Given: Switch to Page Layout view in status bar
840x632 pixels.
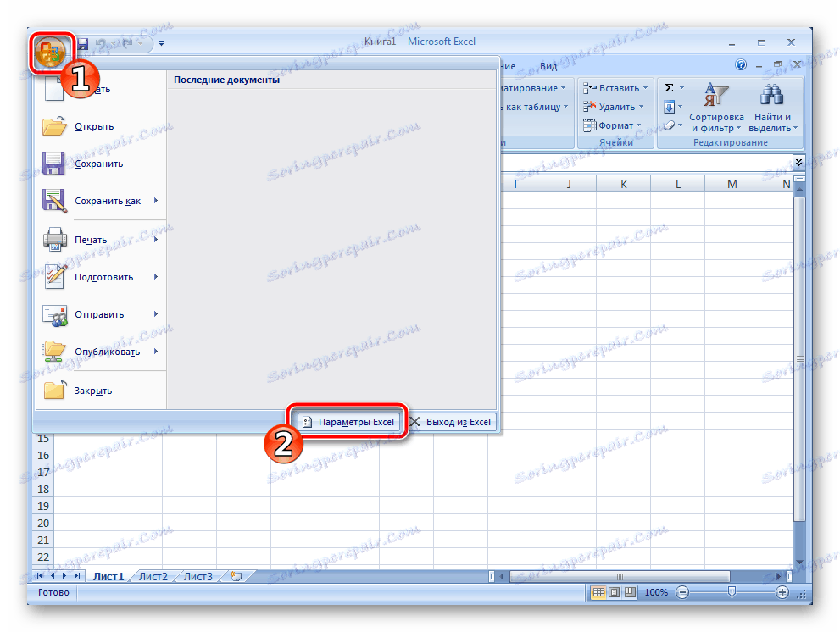Looking at the screenshot, I should click(x=615, y=592).
